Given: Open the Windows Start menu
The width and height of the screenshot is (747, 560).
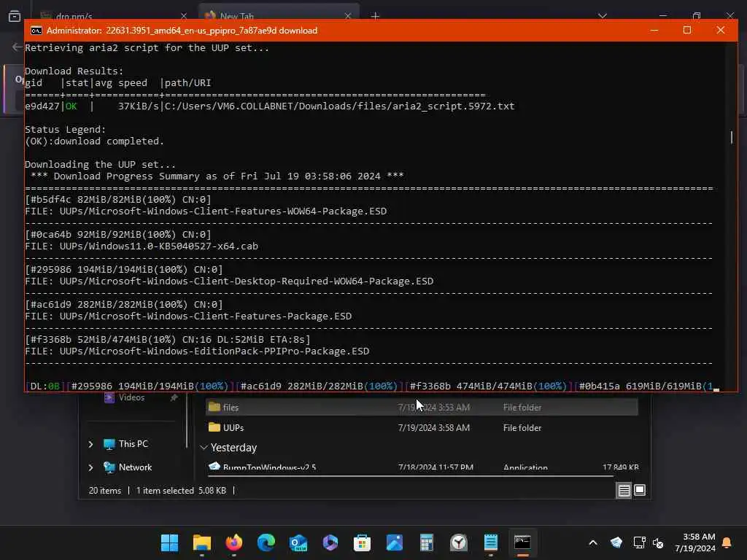Looking at the screenshot, I should click(x=169, y=542).
